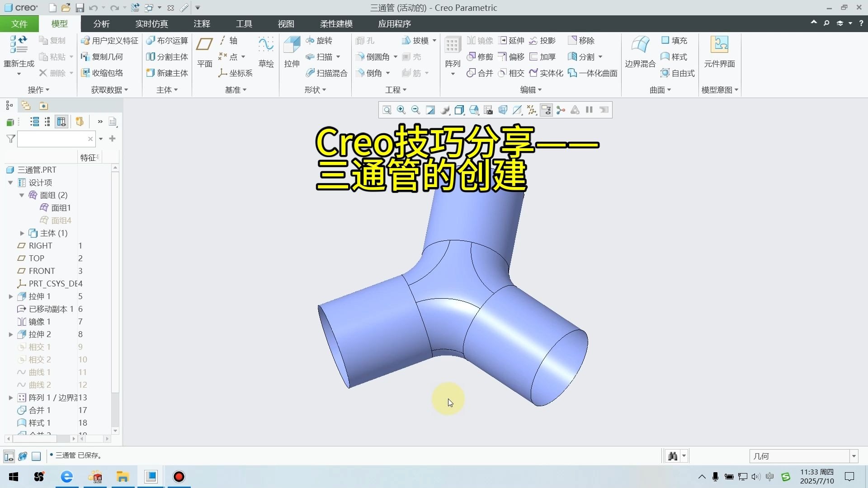The width and height of the screenshot is (868, 488).
Task: Open the 文件 menu
Action: tap(19, 24)
